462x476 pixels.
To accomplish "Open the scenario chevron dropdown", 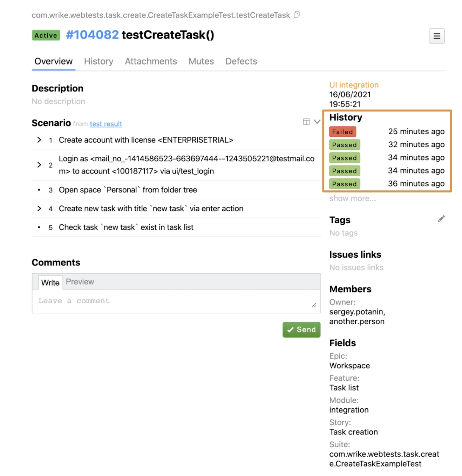I will [317, 122].
